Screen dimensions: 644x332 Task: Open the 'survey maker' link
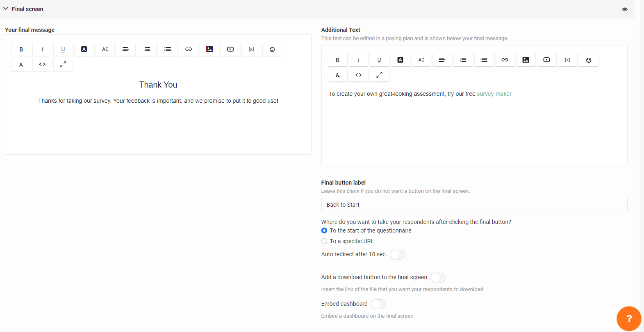[x=494, y=94]
